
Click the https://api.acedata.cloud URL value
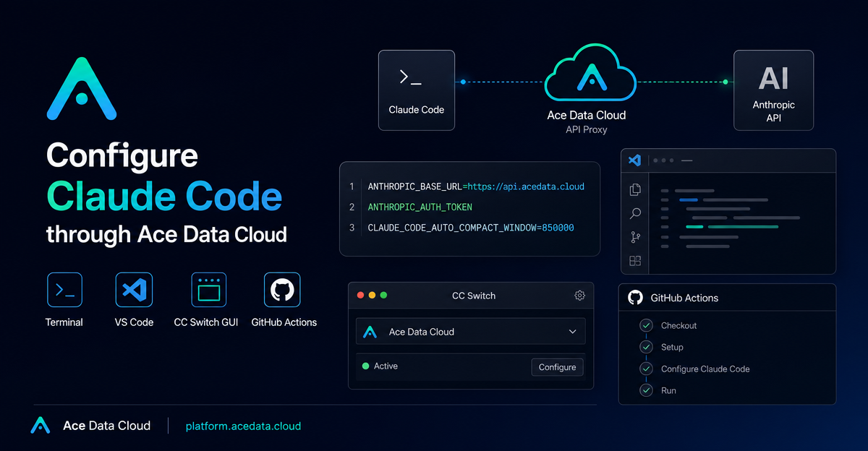click(526, 186)
